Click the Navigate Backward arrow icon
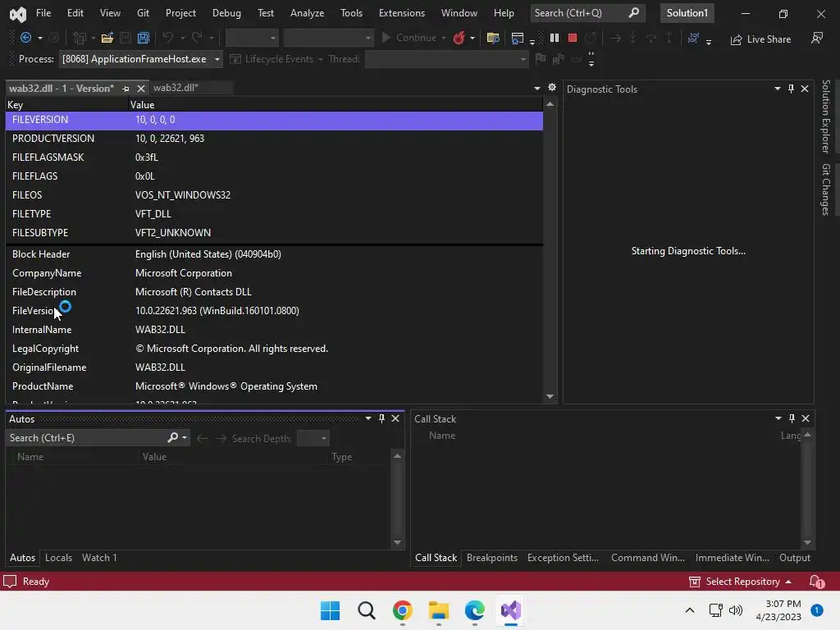The width and height of the screenshot is (840, 630). click(25, 38)
